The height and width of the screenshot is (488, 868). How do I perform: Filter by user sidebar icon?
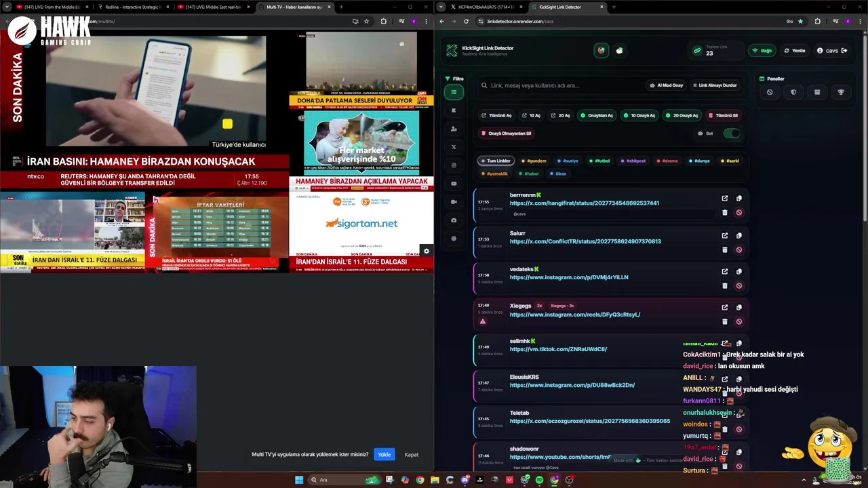tap(454, 129)
